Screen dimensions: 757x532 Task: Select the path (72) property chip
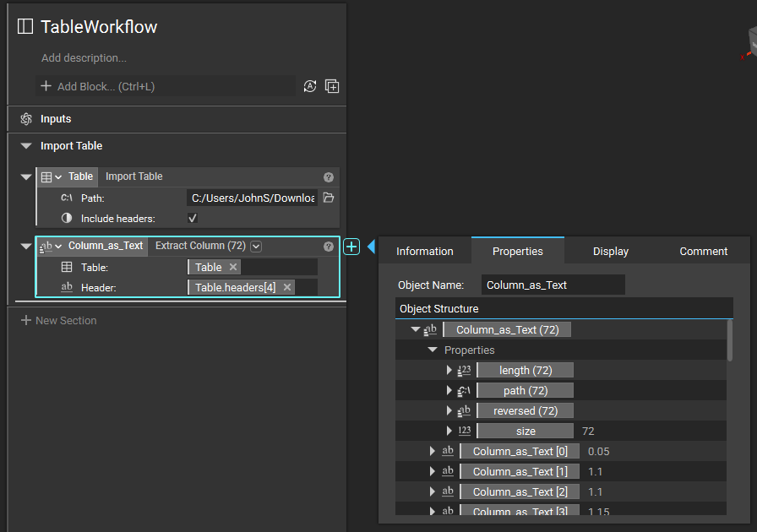[x=526, y=390]
